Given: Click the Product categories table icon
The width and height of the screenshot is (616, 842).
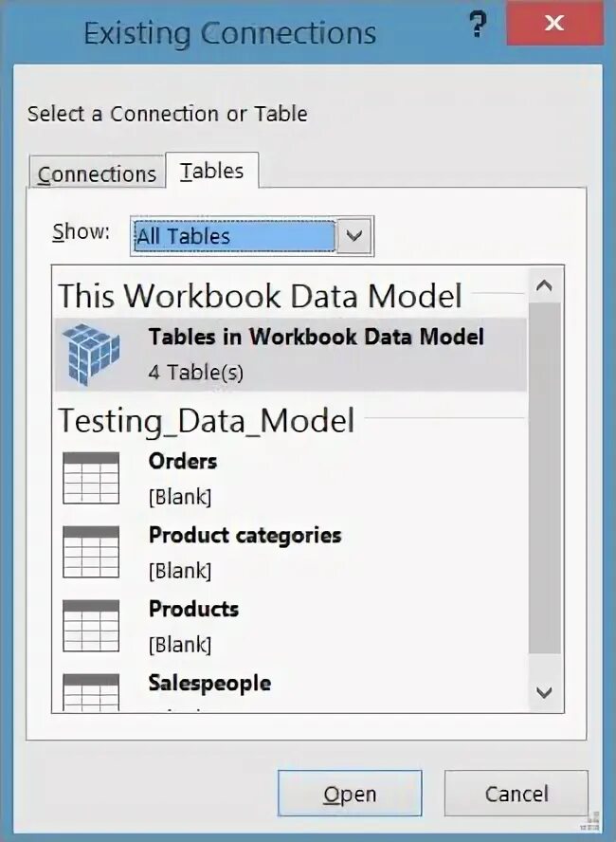Looking at the screenshot, I should pos(91,552).
